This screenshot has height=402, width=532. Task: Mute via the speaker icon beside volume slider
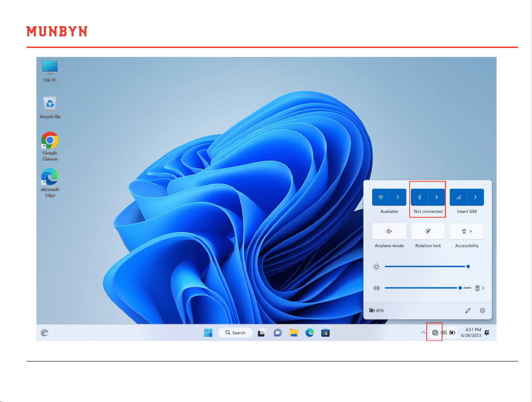(x=376, y=288)
